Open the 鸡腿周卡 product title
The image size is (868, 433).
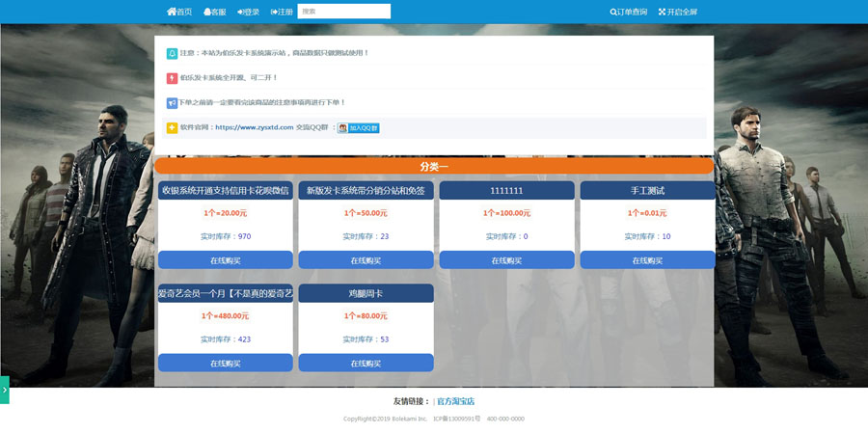tap(366, 293)
